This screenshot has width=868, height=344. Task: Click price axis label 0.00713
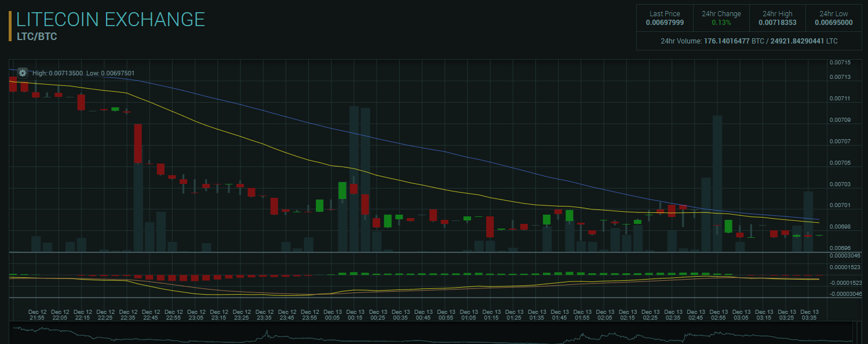click(x=840, y=77)
